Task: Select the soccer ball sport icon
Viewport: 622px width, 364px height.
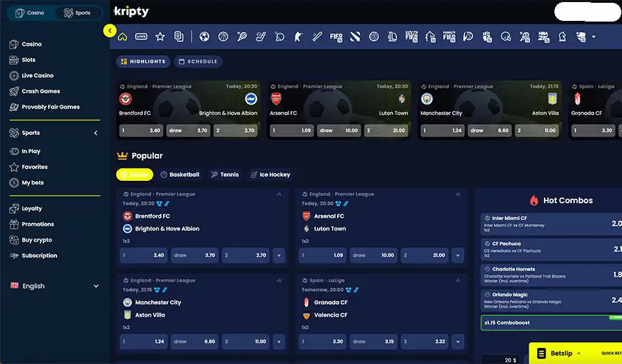Action: [204, 37]
